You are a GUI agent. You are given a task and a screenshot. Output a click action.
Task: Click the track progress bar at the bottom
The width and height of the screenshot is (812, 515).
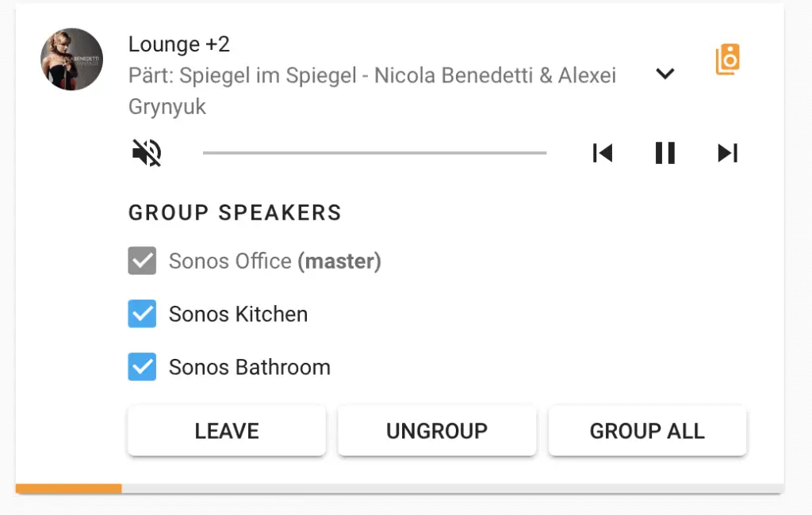(x=396, y=488)
